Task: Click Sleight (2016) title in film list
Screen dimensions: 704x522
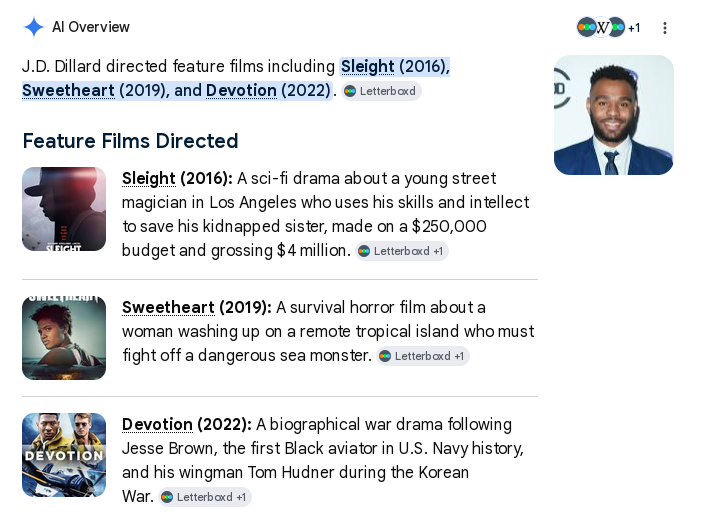Action: click(x=177, y=178)
